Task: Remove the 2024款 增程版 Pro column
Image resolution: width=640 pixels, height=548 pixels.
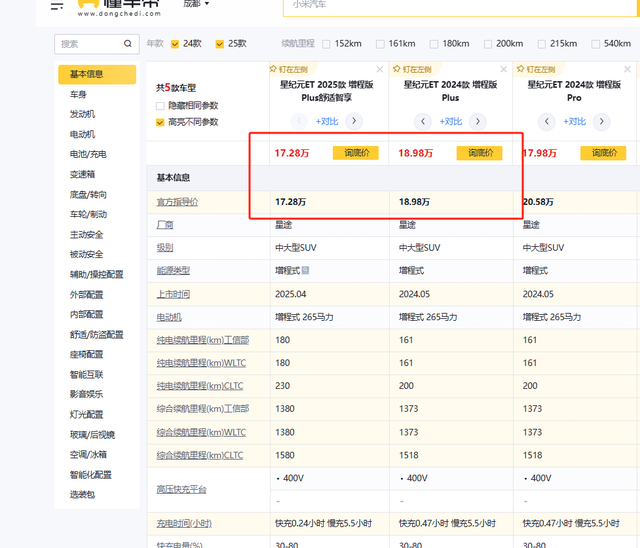Action: click(627, 69)
